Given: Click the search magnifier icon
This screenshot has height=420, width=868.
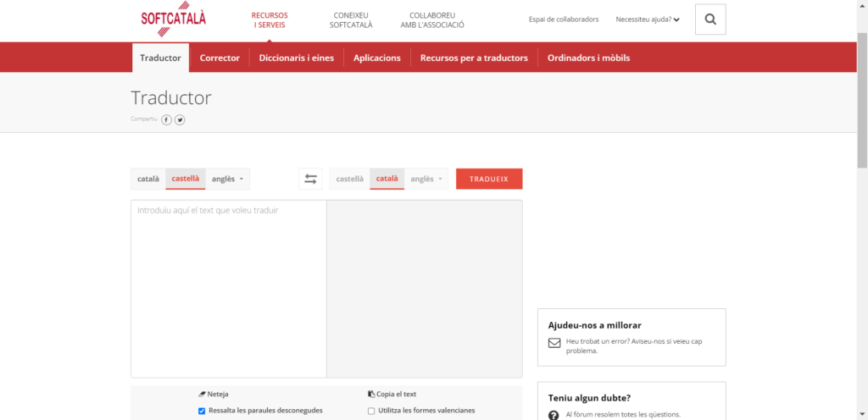Looking at the screenshot, I should point(710,19).
